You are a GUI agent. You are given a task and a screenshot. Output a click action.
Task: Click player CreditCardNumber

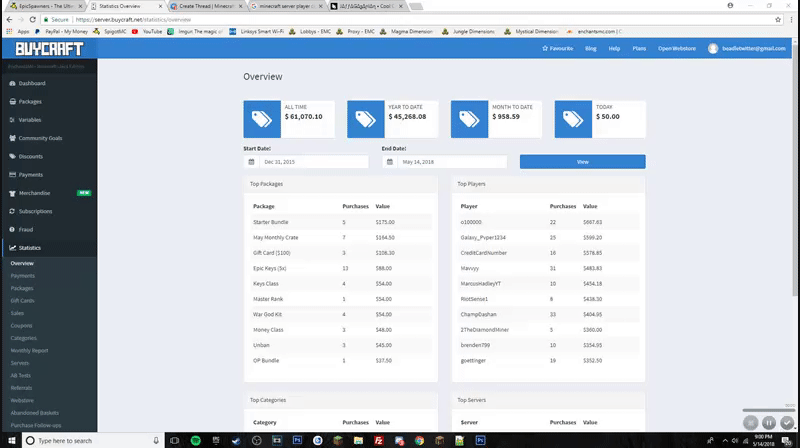pos(484,253)
